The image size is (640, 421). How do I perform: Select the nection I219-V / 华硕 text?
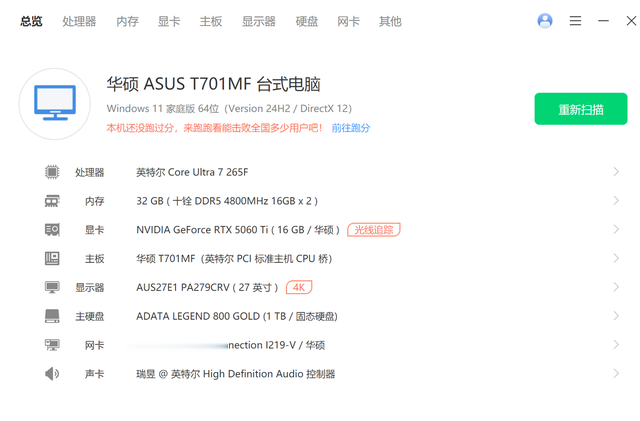coord(276,345)
